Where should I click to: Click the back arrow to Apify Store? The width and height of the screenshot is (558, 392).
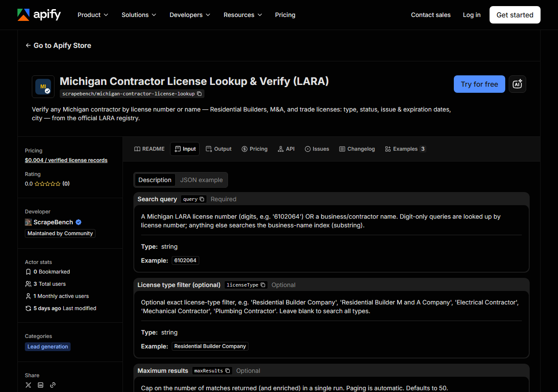(x=28, y=45)
